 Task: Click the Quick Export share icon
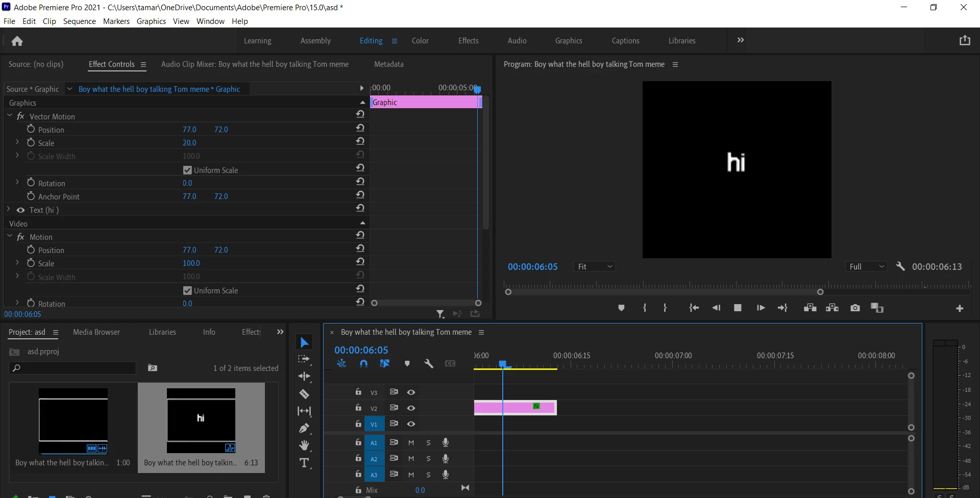click(965, 40)
